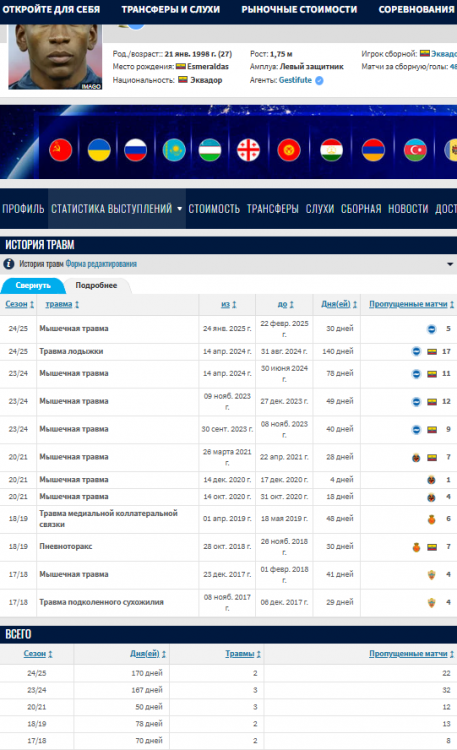The height and width of the screenshot is (750, 457).
Task: Click the Kazakhstan flag icon
Action: coord(174,150)
